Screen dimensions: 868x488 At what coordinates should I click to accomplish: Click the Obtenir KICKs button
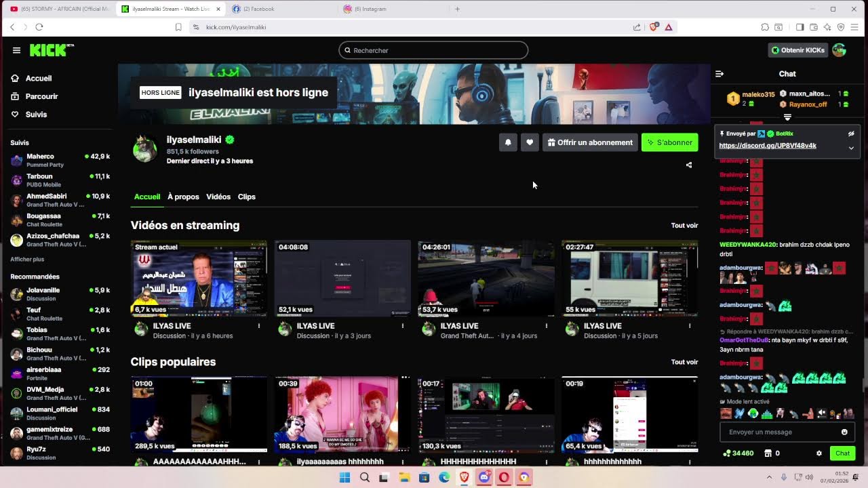click(797, 50)
